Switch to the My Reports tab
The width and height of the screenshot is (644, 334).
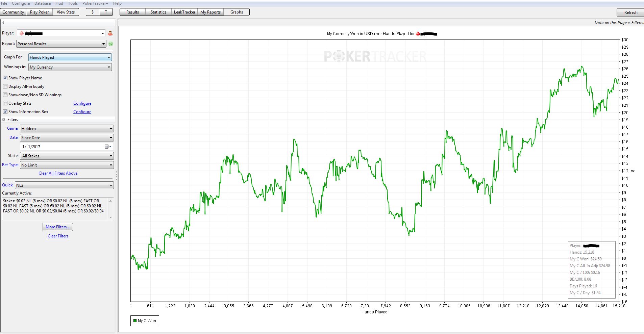click(210, 12)
